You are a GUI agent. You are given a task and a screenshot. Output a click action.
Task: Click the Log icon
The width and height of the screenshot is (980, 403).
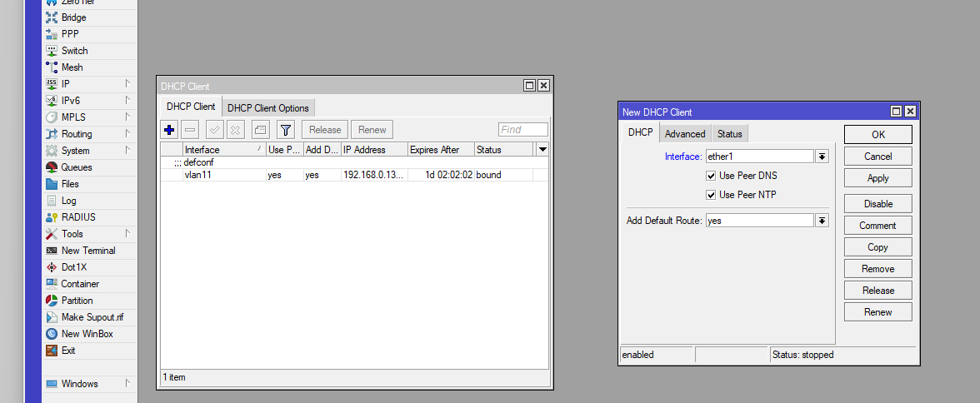coord(52,201)
